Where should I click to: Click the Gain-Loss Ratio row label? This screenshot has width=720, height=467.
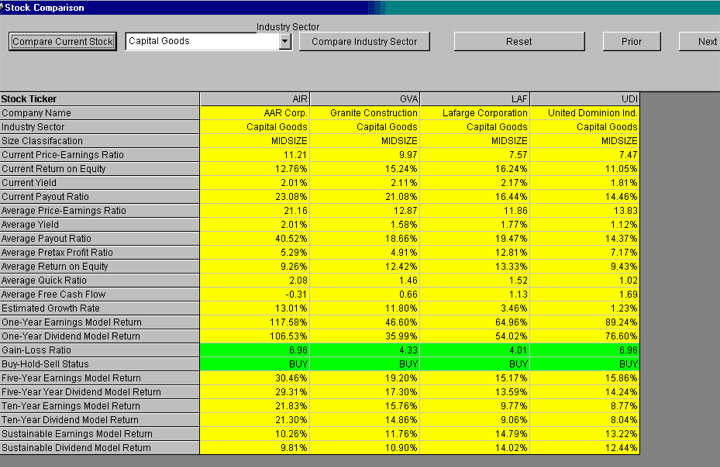tap(100, 350)
